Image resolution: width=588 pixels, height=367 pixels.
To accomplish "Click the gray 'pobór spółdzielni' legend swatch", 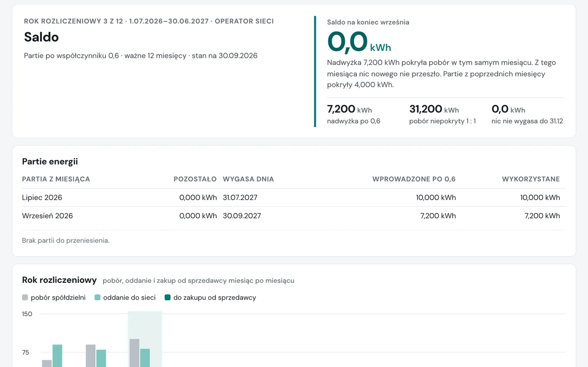I will (x=25, y=298).
